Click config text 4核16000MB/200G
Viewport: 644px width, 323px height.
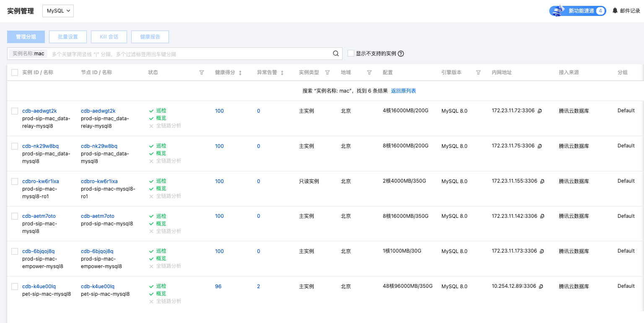click(406, 111)
